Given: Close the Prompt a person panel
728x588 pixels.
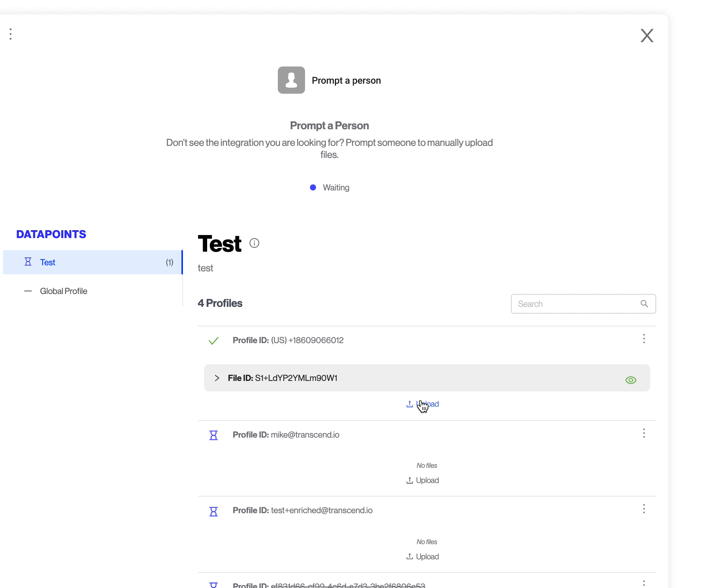Looking at the screenshot, I should click(647, 36).
